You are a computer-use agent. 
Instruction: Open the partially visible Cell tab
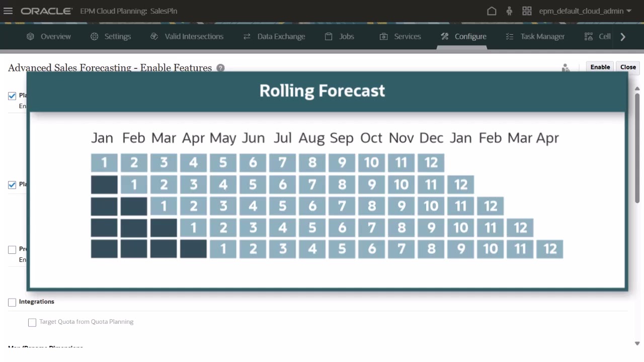(x=598, y=36)
